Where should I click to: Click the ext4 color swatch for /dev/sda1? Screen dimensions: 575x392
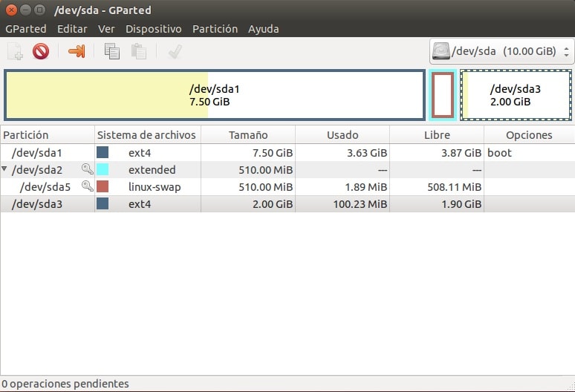(x=103, y=152)
